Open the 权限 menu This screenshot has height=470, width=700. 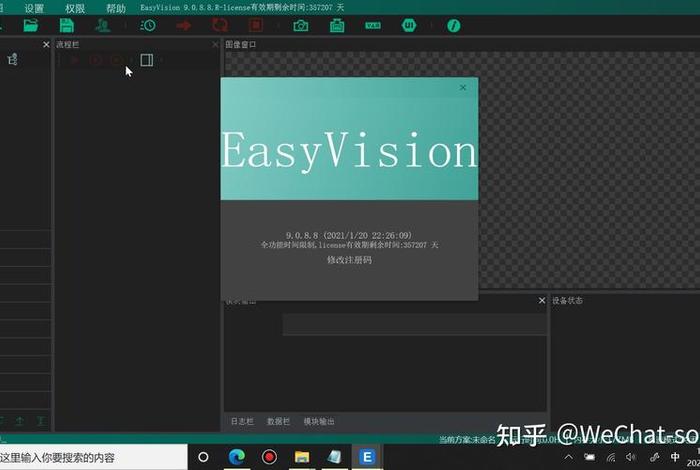[75, 8]
